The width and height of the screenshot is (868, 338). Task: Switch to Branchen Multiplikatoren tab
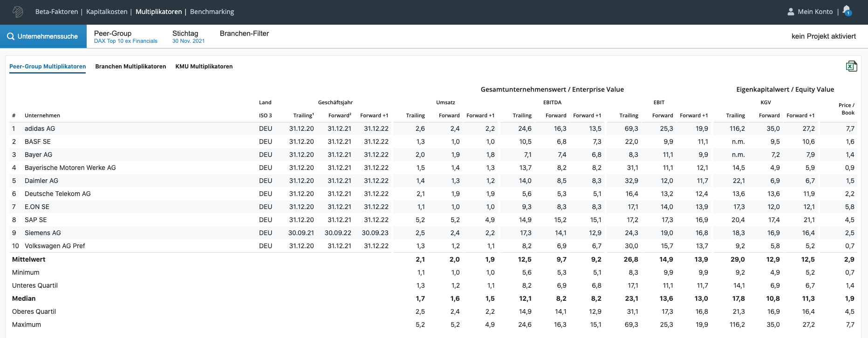(x=130, y=67)
